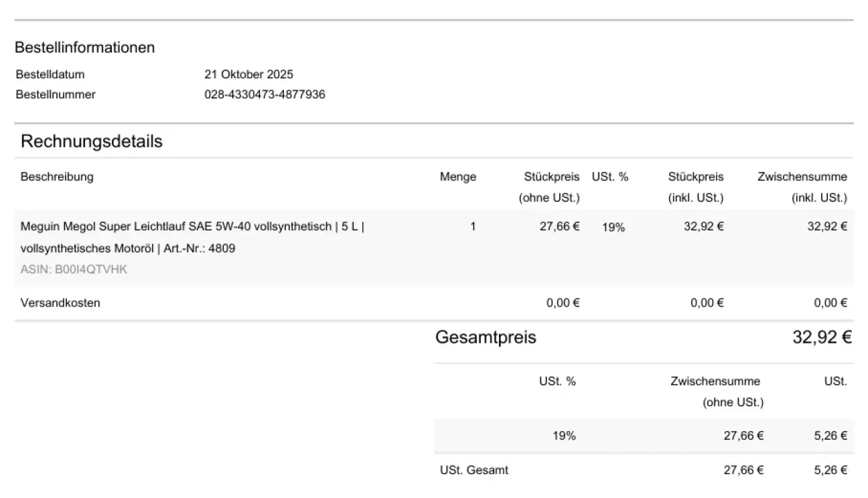Click the Rechnungsdetails section heading

point(91,141)
